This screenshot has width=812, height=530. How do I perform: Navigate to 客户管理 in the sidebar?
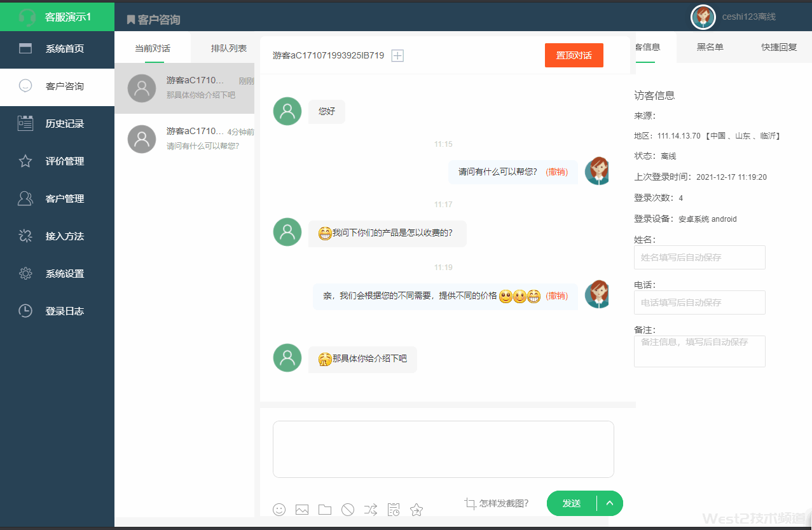click(57, 198)
